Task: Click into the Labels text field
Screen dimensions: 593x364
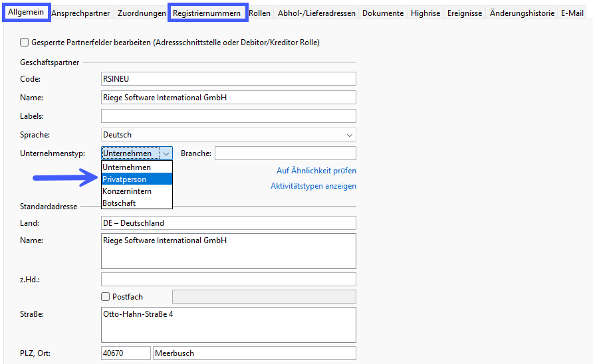Action: [x=229, y=116]
